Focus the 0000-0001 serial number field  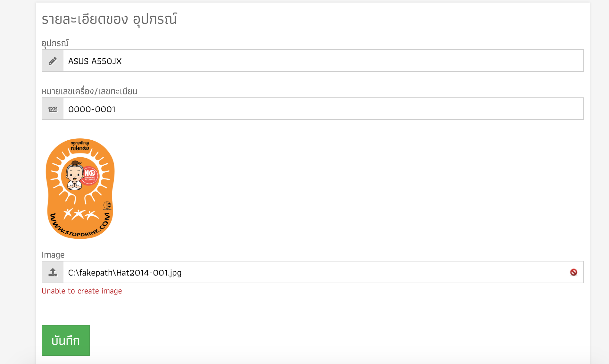pos(323,109)
